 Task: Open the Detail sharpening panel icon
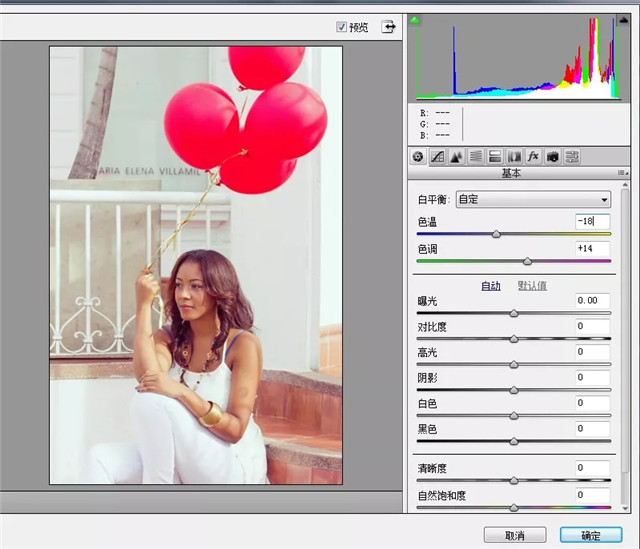[x=456, y=156]
